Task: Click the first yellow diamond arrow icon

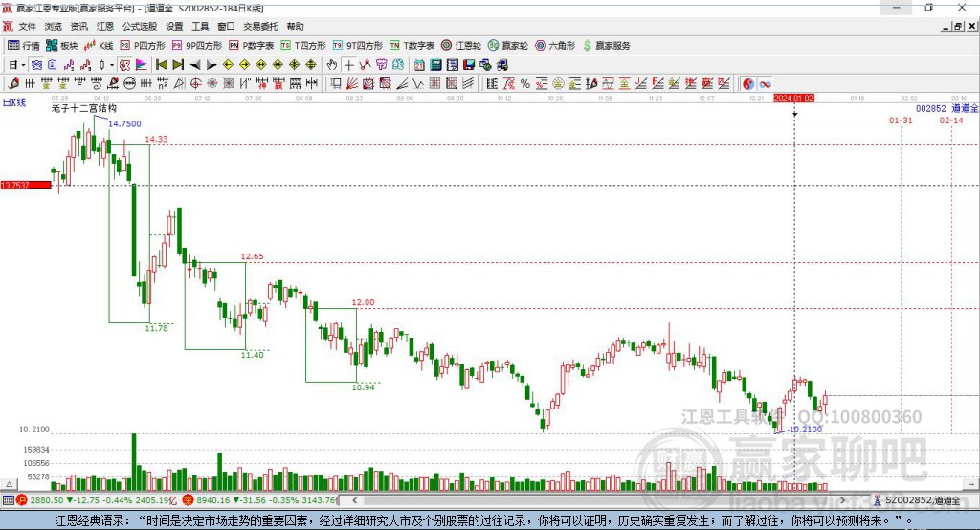Action: coord(228,65)
